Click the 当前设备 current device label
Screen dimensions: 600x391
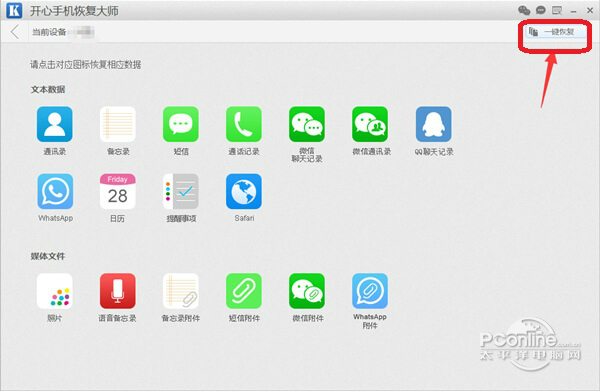(x=49, y=32)
